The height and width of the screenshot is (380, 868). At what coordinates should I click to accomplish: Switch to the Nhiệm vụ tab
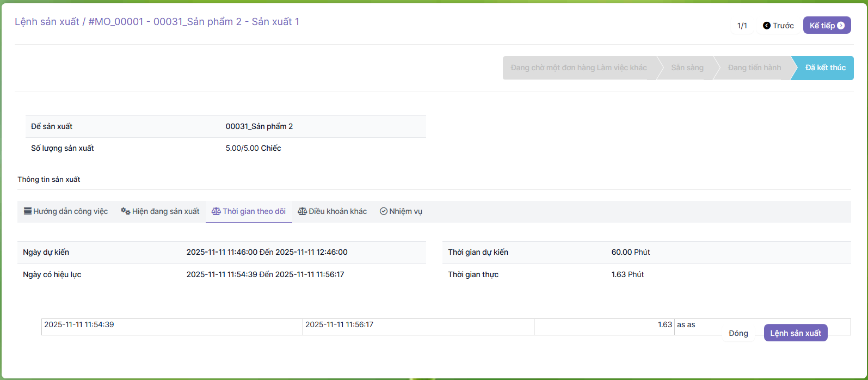(405, 211)
